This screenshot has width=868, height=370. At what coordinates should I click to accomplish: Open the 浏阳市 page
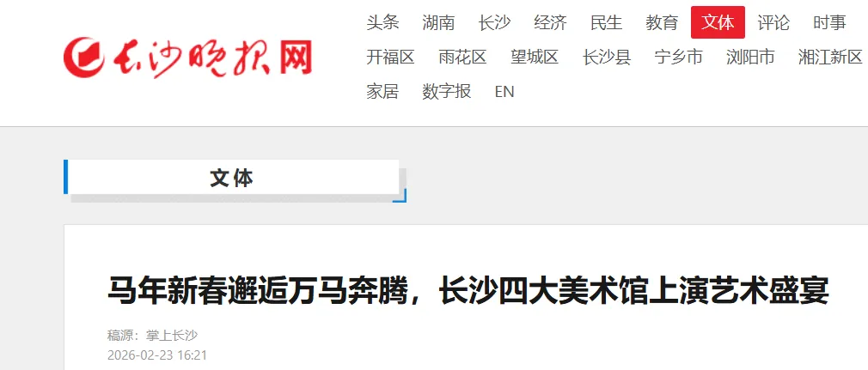(x=750, y=57)
